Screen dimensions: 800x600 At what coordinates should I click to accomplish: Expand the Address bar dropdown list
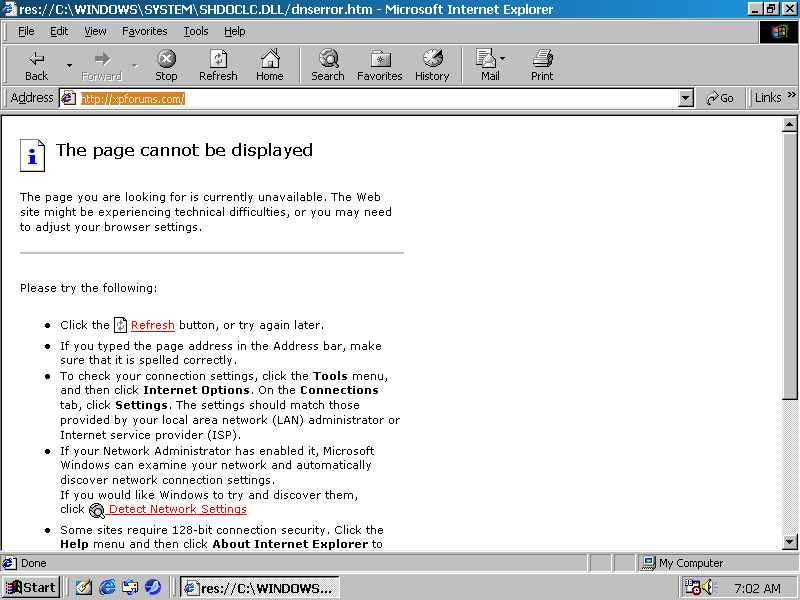pyautogui.click(x=686, y=98)
